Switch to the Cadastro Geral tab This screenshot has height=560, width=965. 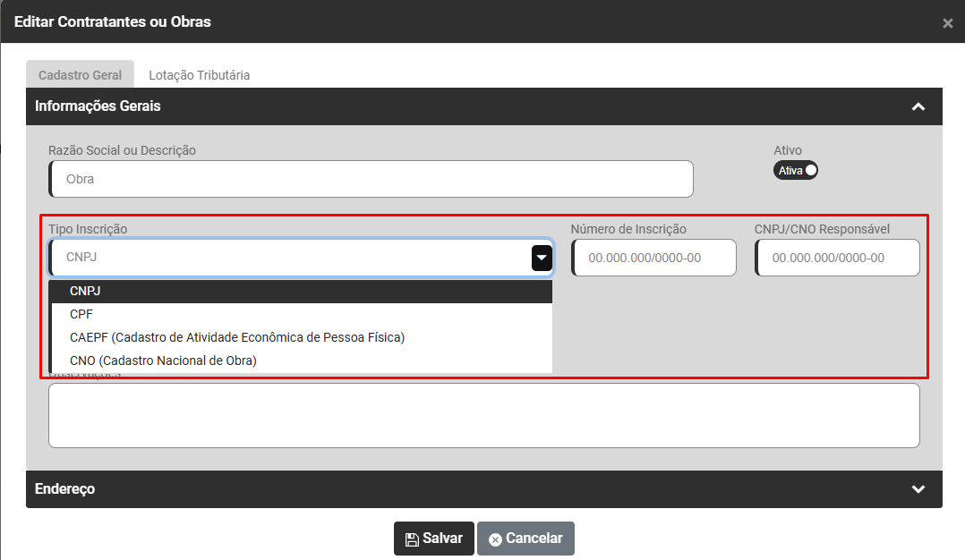[x=80, y=75]
